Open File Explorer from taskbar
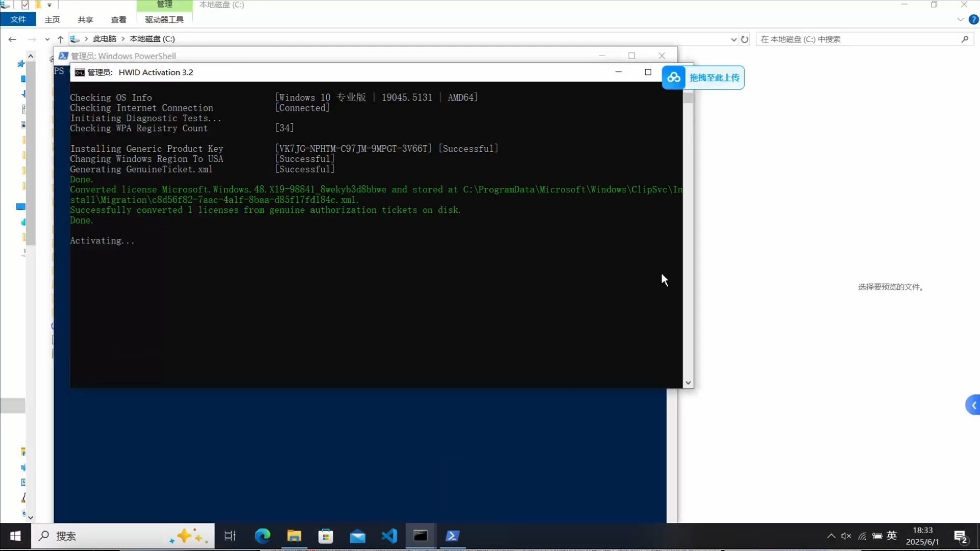The height and width of the screenshot is (551, 980). 294,536
